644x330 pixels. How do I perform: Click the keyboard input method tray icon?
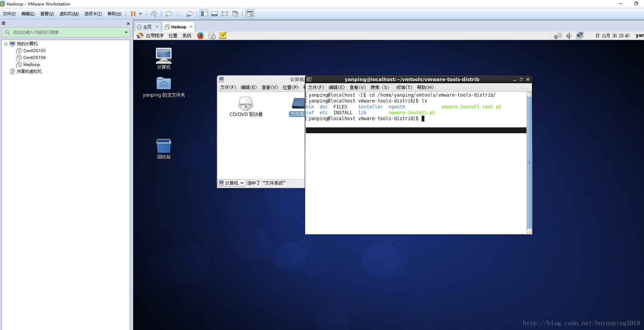click(558, 36)
